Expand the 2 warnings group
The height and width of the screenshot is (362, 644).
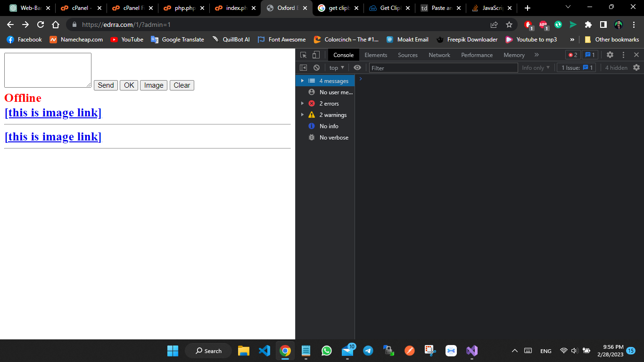tap(302, 115)
